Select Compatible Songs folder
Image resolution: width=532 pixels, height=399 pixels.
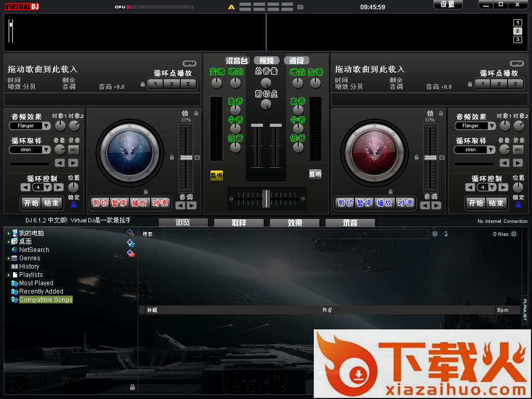click(x=46, y=300)
